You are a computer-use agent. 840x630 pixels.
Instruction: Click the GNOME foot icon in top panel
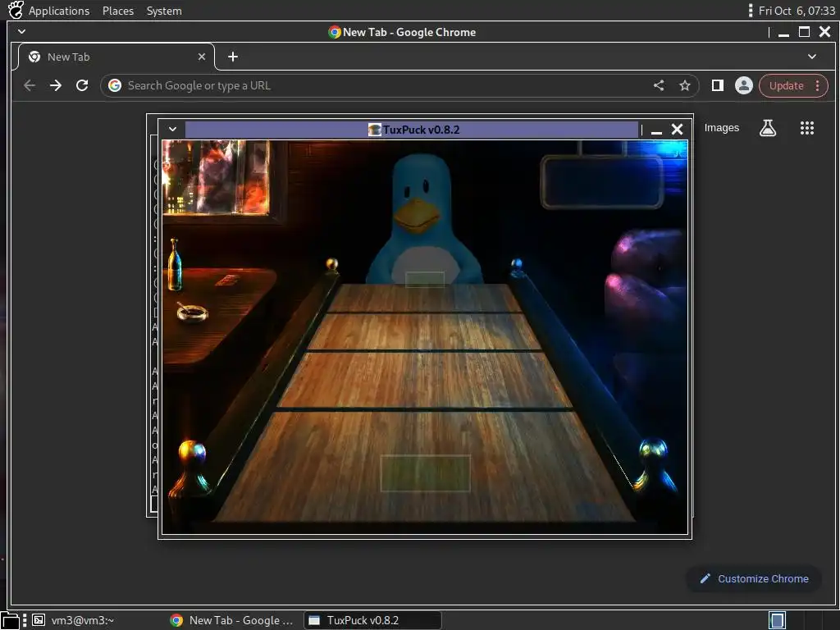(16, 10)
